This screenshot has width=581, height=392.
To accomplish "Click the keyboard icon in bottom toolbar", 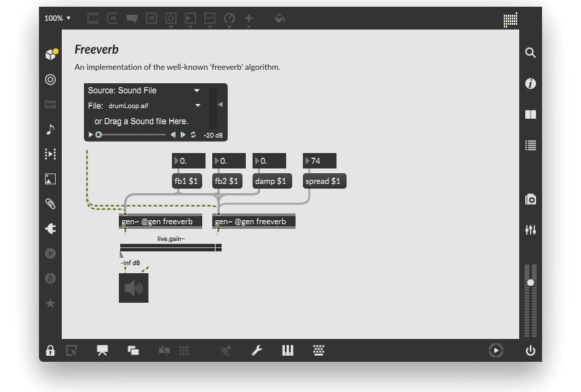I will pos(318,350).
